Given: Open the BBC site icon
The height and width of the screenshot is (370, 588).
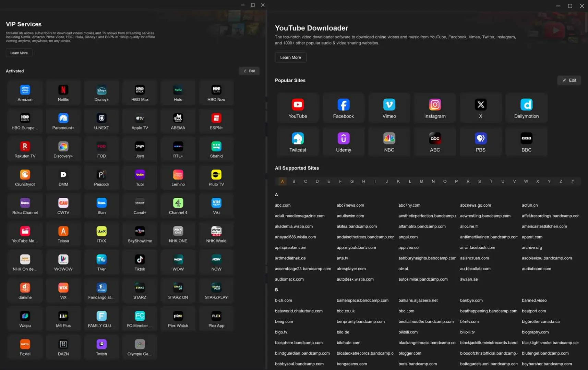Looking at the screenshot, I should pyautogui.click(x=526, y=142).
